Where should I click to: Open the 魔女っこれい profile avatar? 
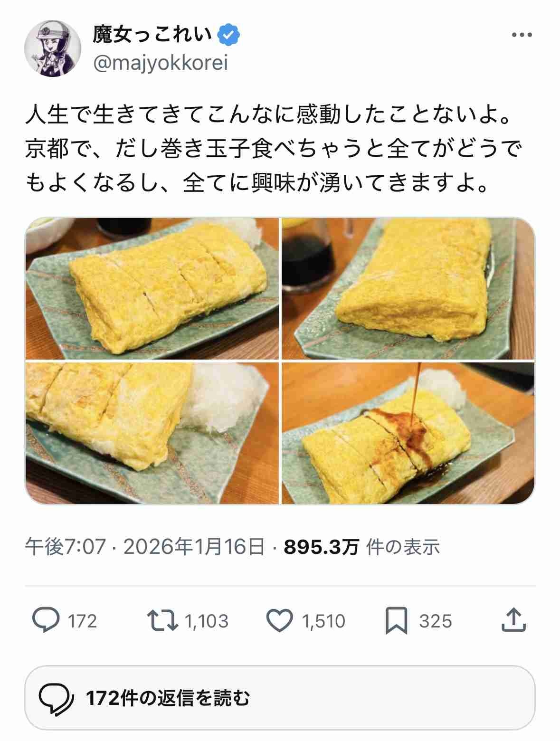pyautogui.click(x=53, y=48)
